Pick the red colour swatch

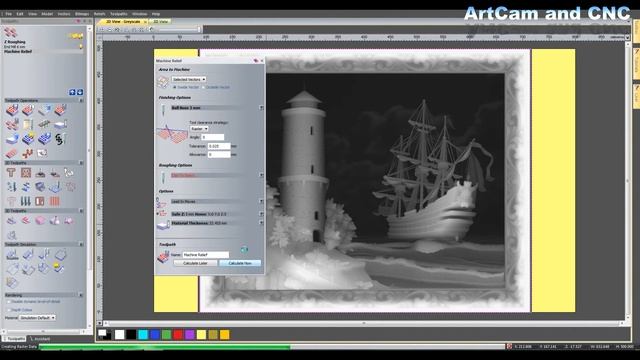click(178, 335)
